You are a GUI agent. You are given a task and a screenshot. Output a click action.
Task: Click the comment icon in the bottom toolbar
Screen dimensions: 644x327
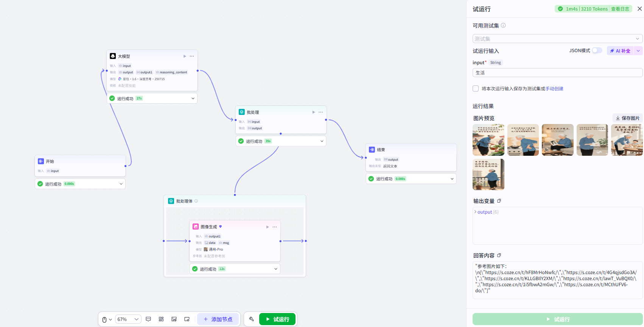[x=148, y=319]
